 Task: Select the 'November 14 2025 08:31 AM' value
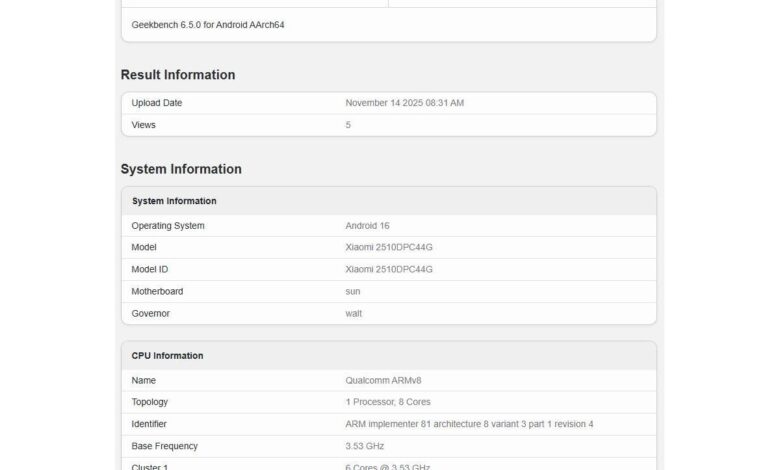coord(404,103)
